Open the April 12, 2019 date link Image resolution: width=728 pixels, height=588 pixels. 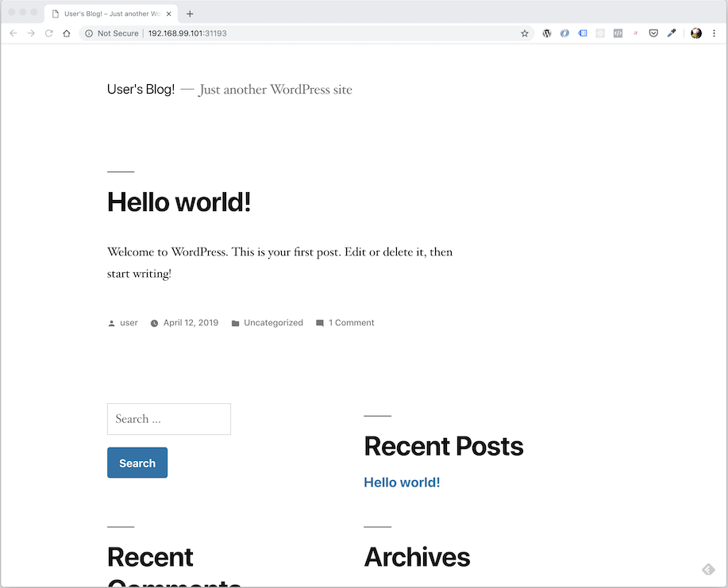coord(191,323)
